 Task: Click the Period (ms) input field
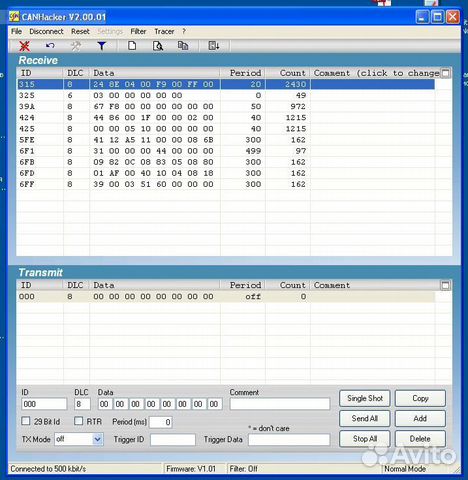coord(161,422)
